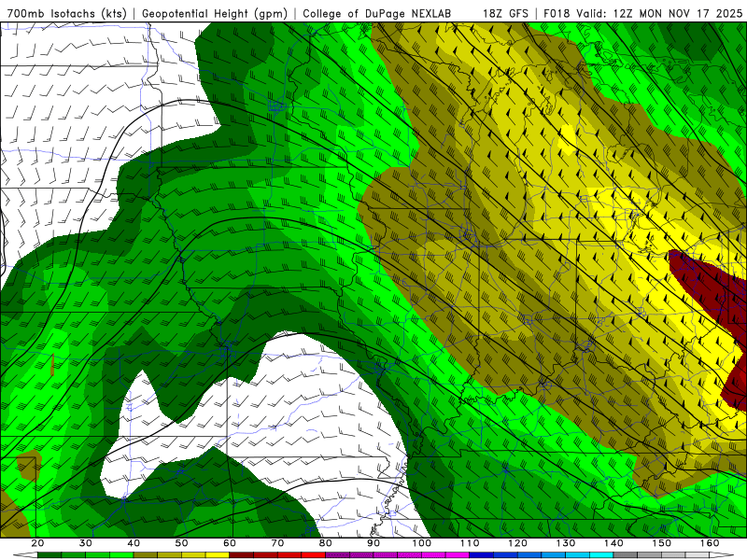747x560 pixels.
Task: Click the legend value 40
Action: coord(134,543)
